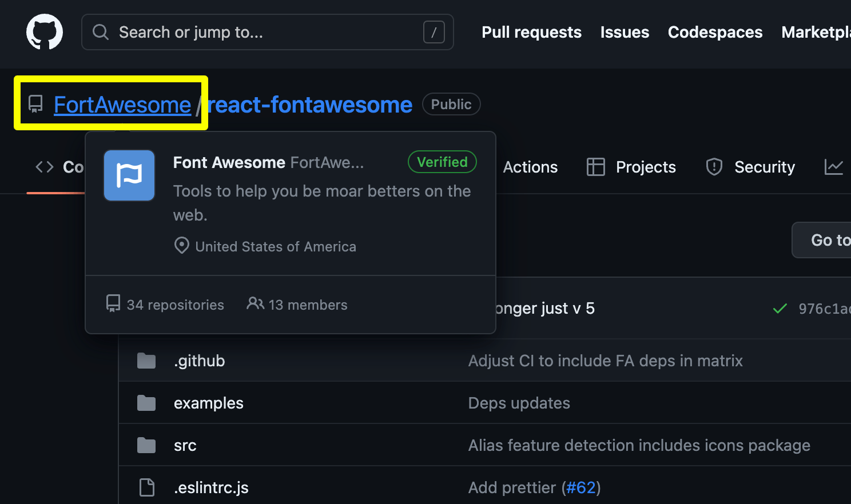Switch to the Actions tab
This screenshot has height=504, width=851.
click(530, 167)
